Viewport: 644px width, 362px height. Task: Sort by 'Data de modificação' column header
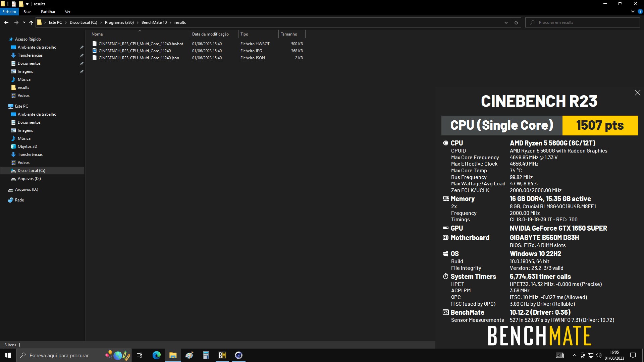[214, 34]
